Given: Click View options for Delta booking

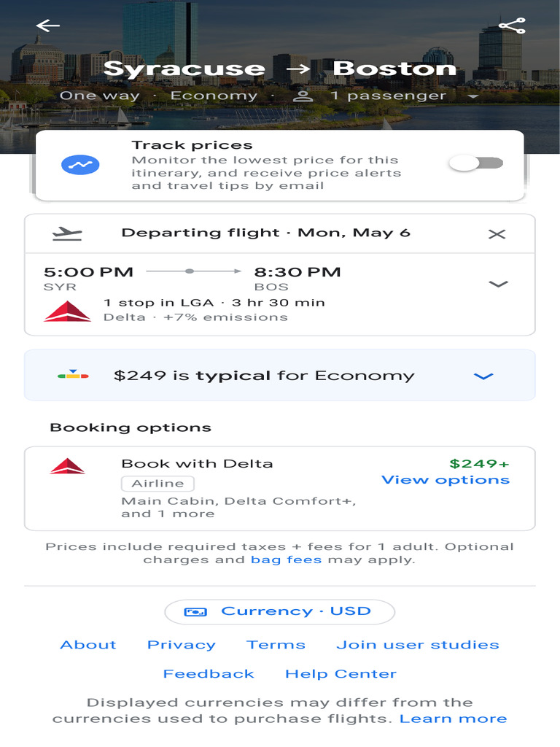Looking at the screenshot, I should [x=446, y=480].
